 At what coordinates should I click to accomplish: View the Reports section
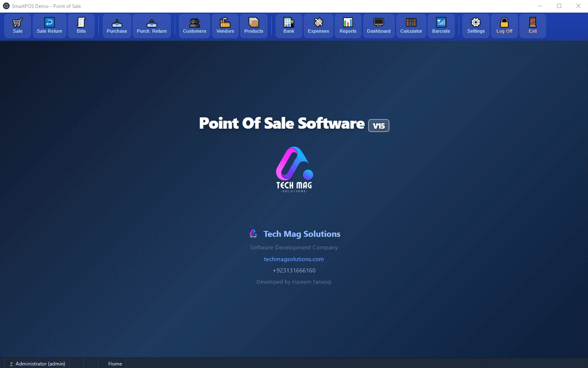point(348,26)
